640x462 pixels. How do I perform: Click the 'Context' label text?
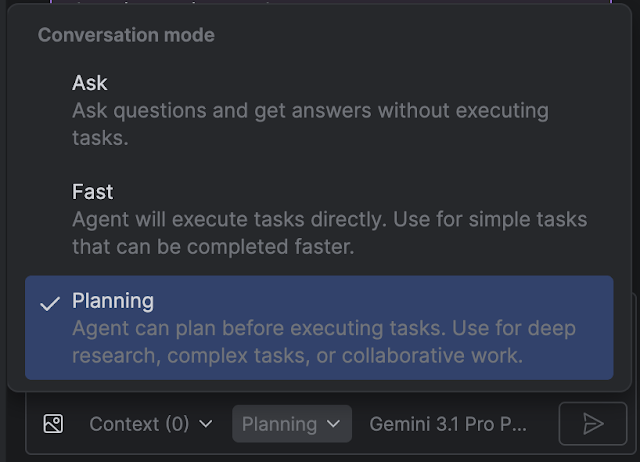(x=124, y=424)
